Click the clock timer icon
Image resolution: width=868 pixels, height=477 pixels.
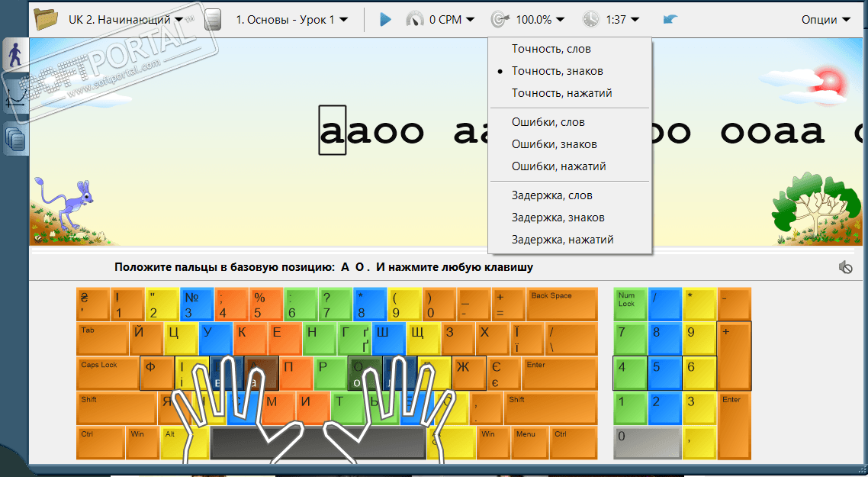coord(590,20)
